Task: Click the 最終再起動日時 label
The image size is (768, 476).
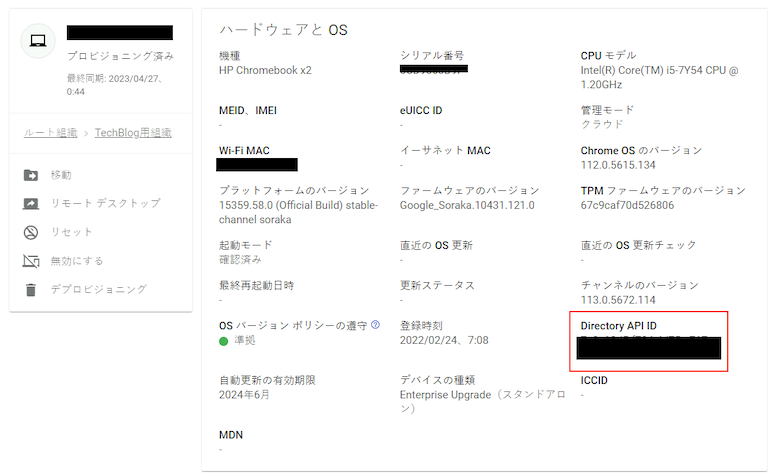Action: coord(256,285)
